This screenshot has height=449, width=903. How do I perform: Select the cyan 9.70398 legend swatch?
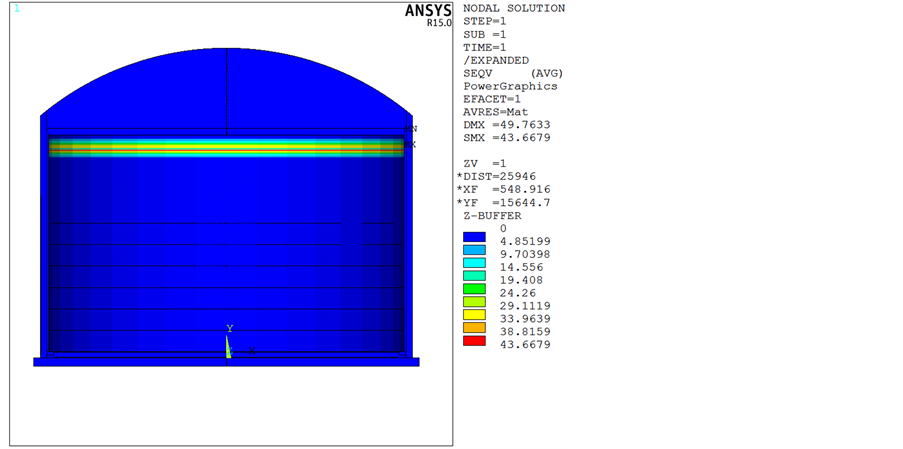pos(474,250)
